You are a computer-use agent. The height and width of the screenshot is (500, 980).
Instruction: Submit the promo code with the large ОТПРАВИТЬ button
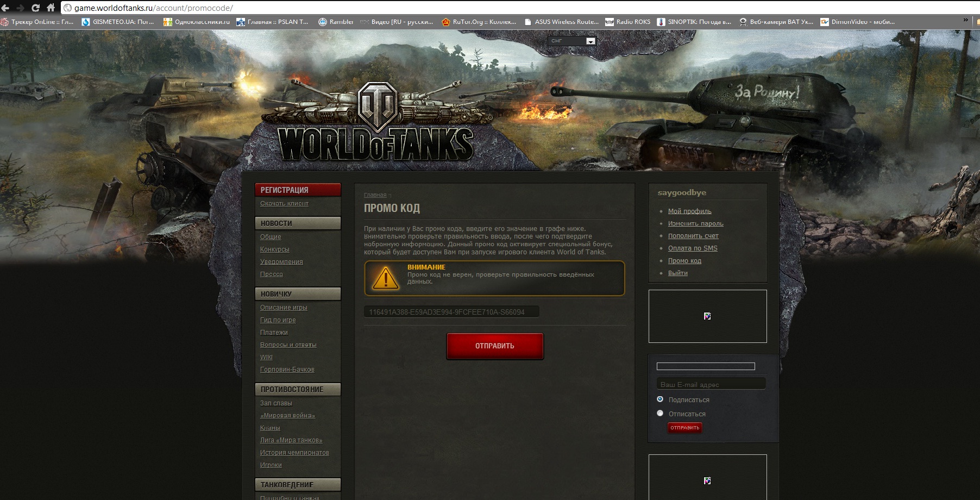pyautogui.click(x=495, y=346)
